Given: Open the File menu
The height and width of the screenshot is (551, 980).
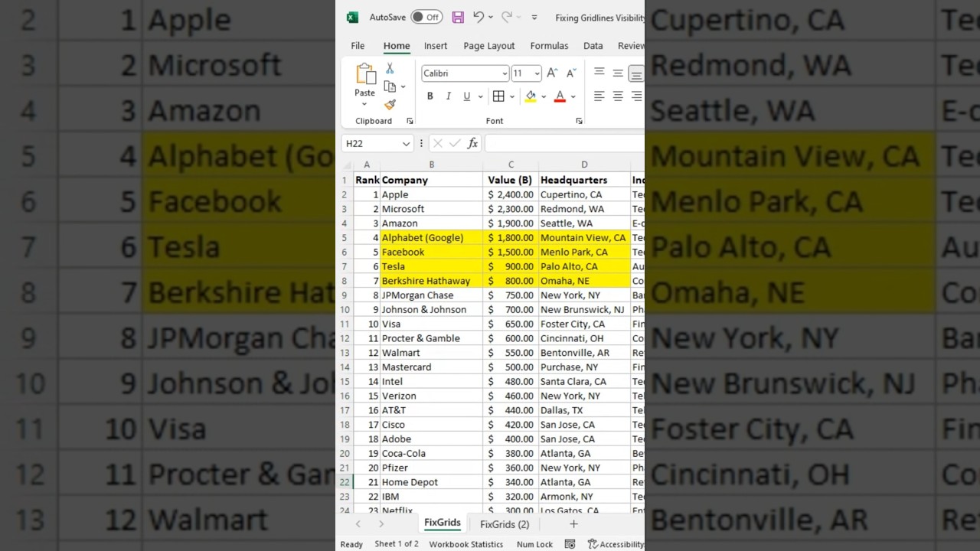Looking at the screenshot, I should click(358, 46).
